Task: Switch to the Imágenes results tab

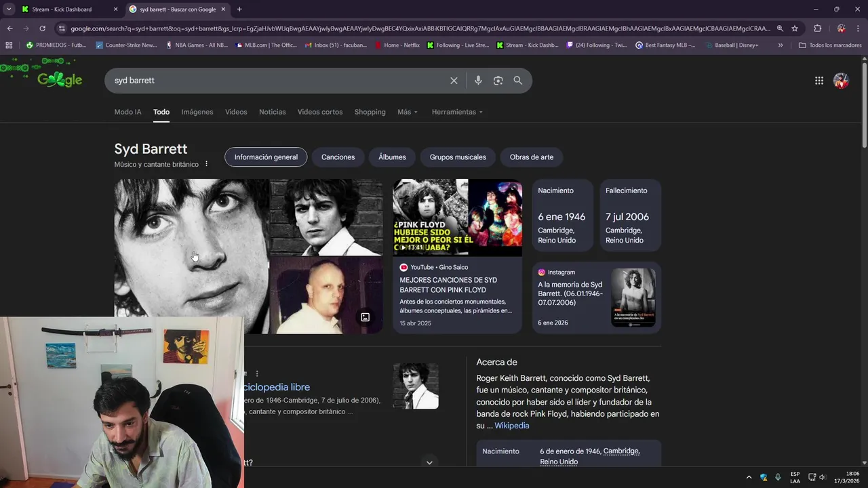Action: click(197, 112)
